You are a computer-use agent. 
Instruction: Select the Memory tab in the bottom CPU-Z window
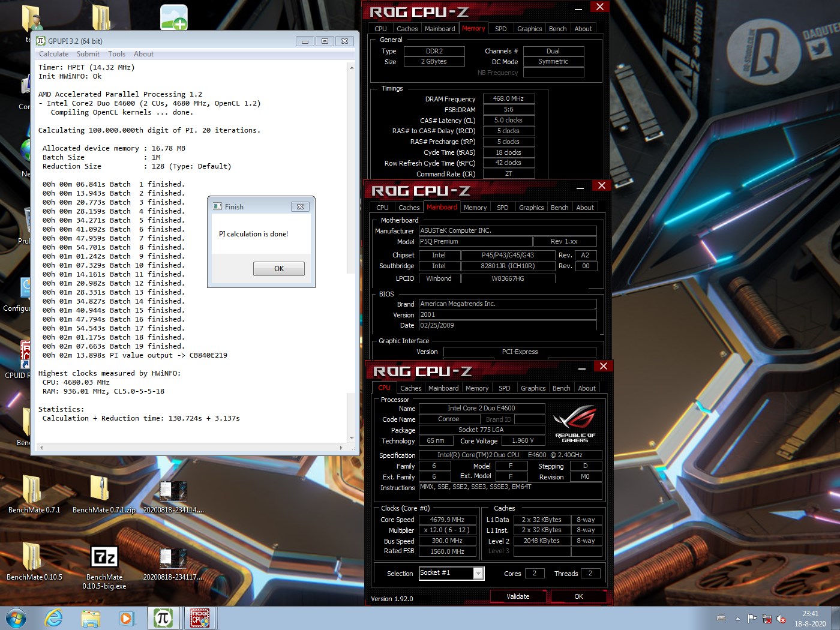click(x=477, y=388)
